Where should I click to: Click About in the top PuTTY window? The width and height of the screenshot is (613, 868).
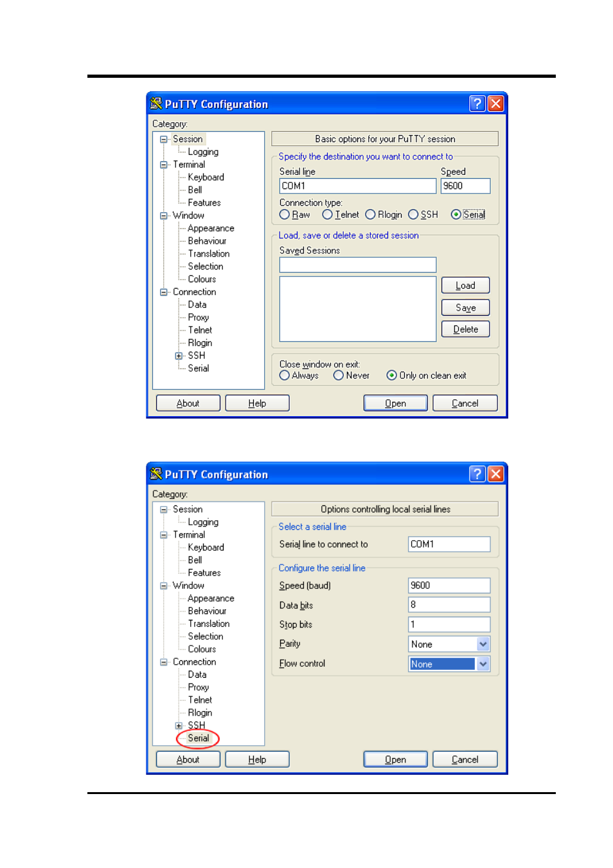point(188,403)
